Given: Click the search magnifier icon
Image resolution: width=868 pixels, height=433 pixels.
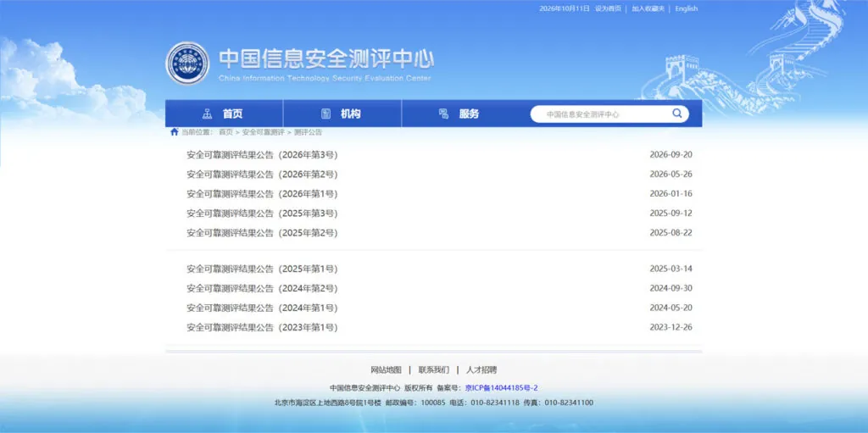Looking at the screenshot, I should click(x=677, y=114).
